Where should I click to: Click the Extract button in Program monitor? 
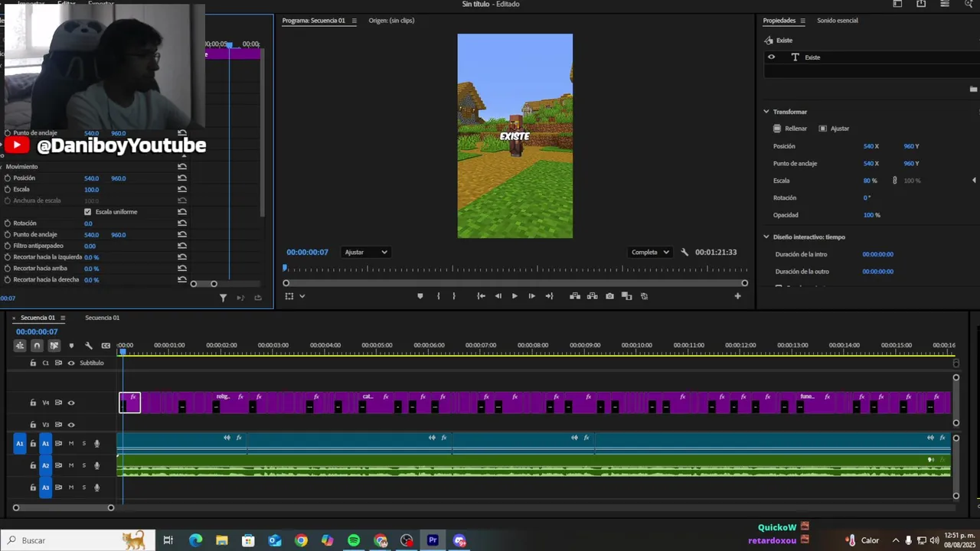tap(593, 296)
